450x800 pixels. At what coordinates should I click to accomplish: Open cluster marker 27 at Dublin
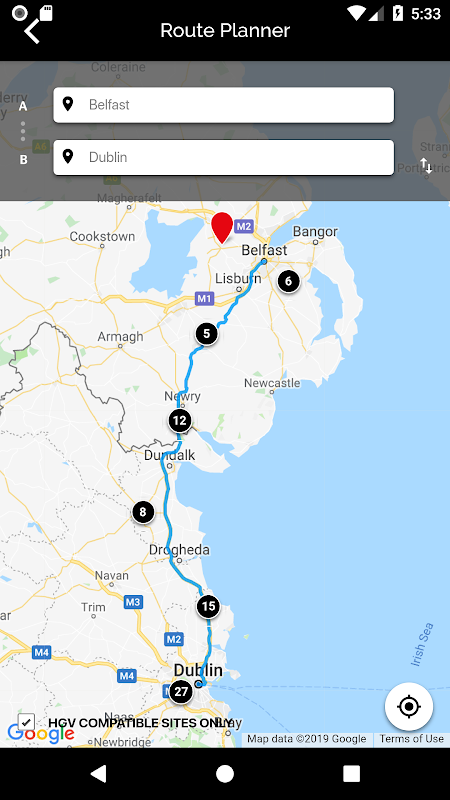pyautogui.click(x=181, y=692)
